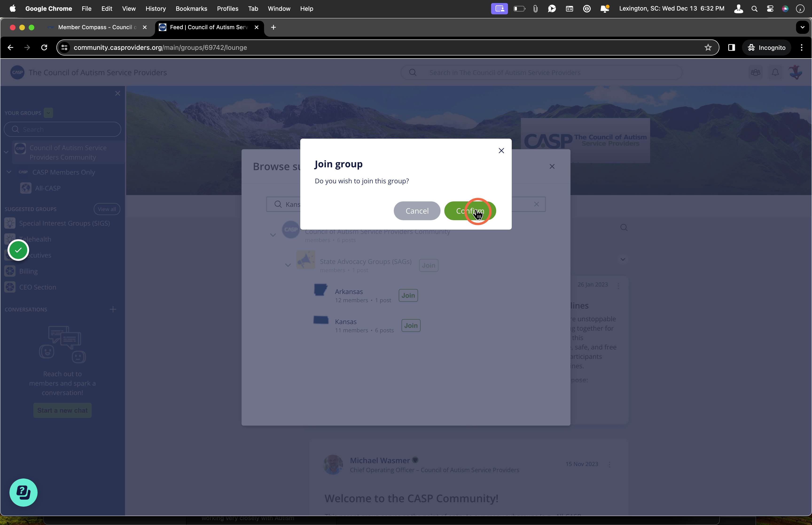Toggle the Chrome side panel
This screenshot has width=812, height=525.
pyautogui.click(x=732, y=48)
